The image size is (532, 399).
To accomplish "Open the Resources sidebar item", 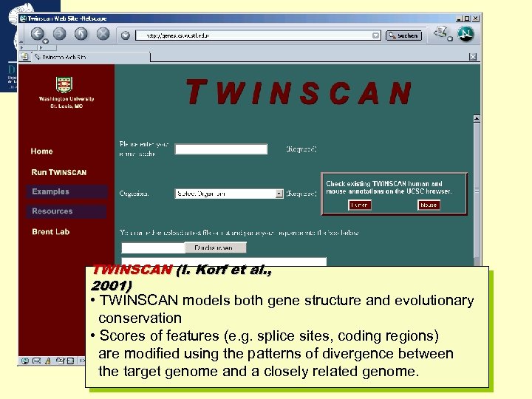I will click(66, 211).
